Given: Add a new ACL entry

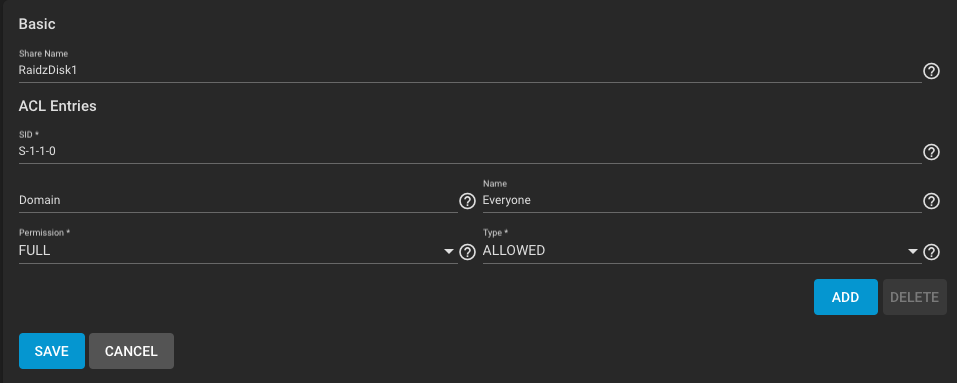Looking at the screenshot, I should 845,297.
